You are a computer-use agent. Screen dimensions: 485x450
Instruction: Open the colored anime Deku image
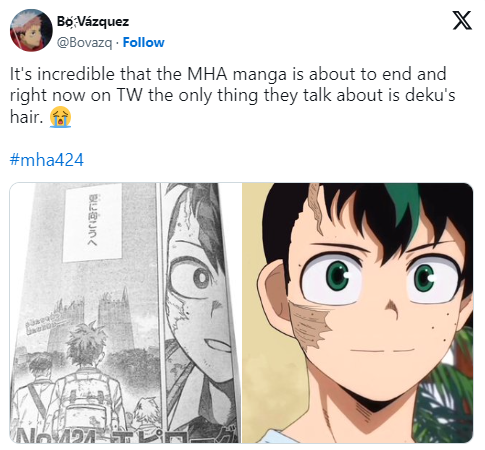click(x=357, y=313)
